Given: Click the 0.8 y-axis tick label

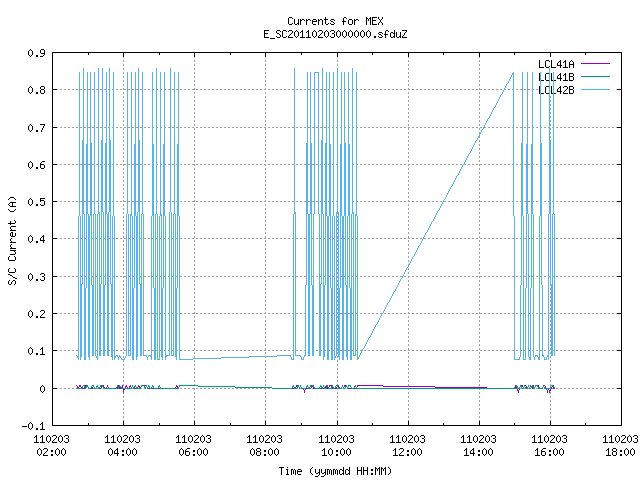Looking at the screenshot, I should pos(37,90).
